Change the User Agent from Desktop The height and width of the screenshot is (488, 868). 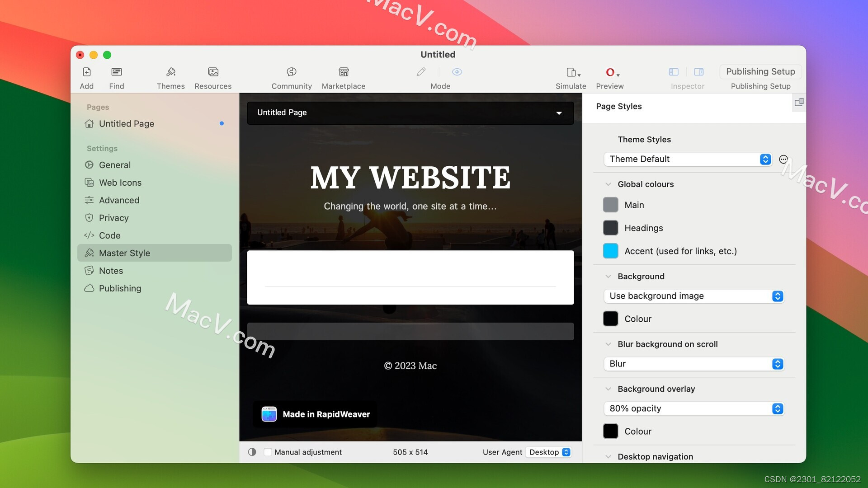548,452
